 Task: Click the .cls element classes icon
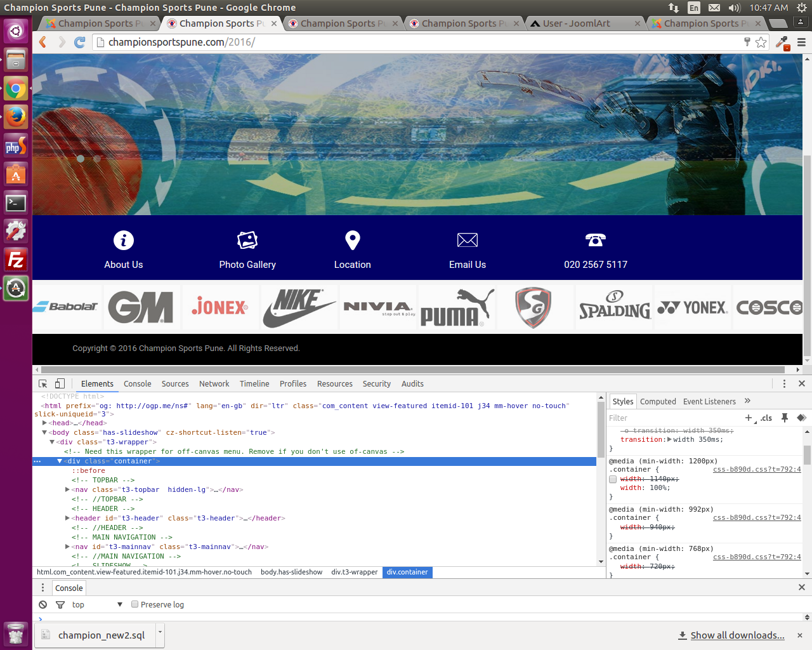(x=766, y=418)
